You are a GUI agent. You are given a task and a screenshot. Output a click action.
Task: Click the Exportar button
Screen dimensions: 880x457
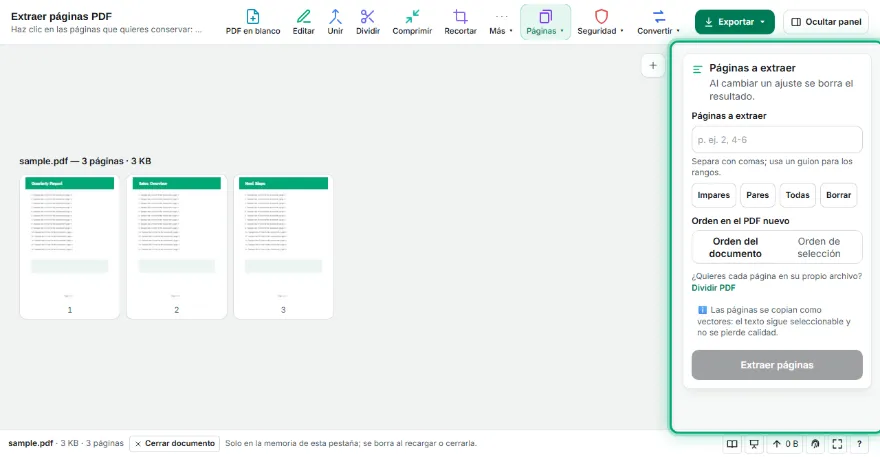pyautogui.click(x=734, y=22)
